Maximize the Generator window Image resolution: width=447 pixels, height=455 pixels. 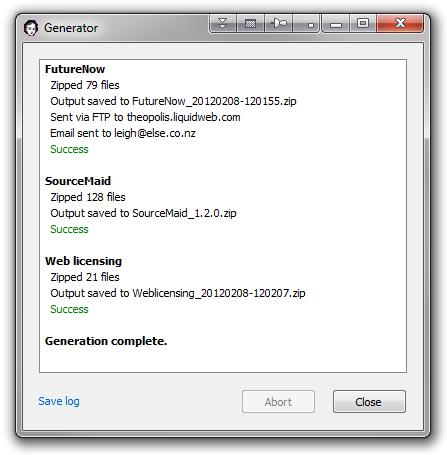pyautogui.click(x=363, y=23)
